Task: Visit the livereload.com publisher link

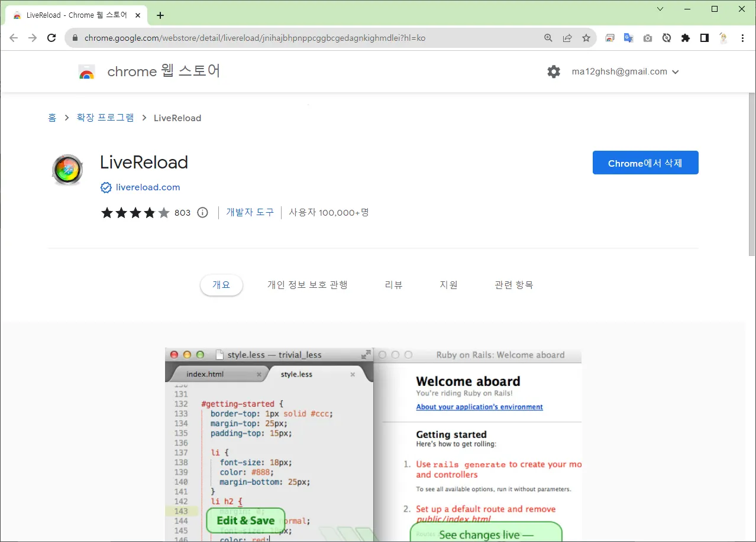Action: [x=148, y=187]
